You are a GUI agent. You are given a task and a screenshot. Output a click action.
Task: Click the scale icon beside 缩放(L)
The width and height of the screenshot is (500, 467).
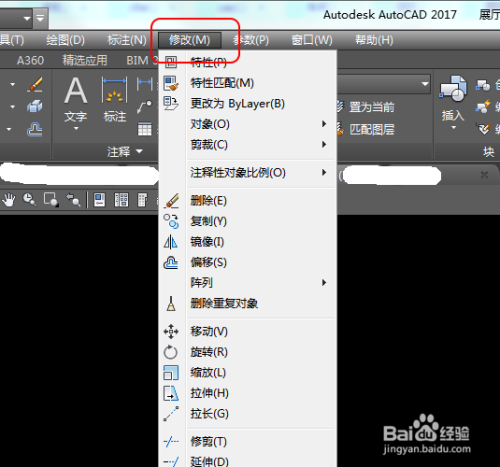point(171,373)
